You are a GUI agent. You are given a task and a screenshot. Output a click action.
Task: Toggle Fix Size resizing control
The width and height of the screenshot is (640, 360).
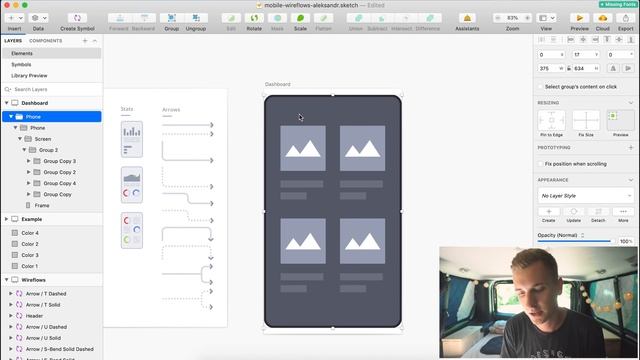coord(586,120)
